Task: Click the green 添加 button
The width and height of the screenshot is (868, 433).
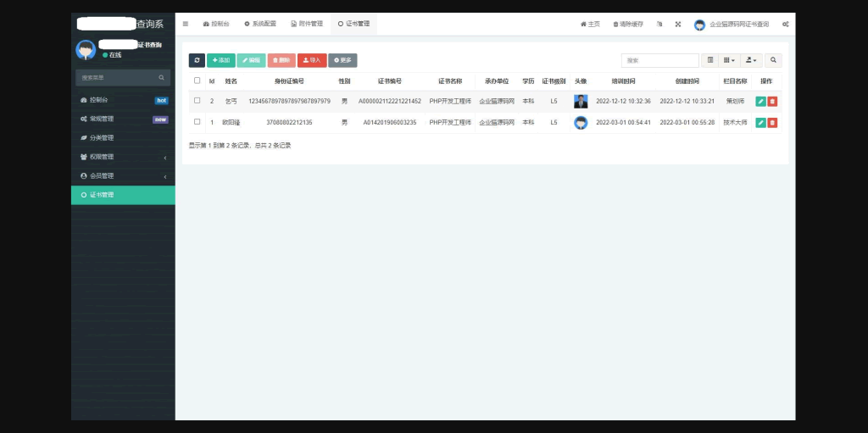Action: tap(220, 60)
